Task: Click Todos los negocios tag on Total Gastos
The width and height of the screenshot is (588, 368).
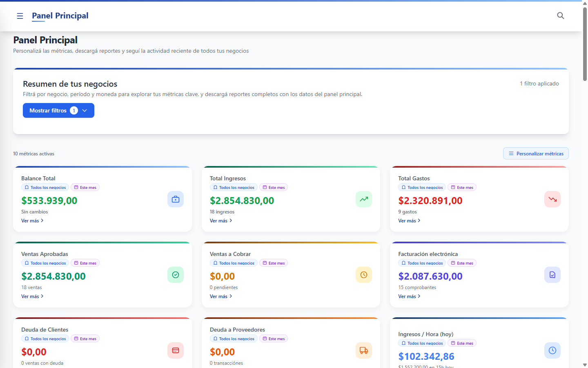Action: coord(422,187)
